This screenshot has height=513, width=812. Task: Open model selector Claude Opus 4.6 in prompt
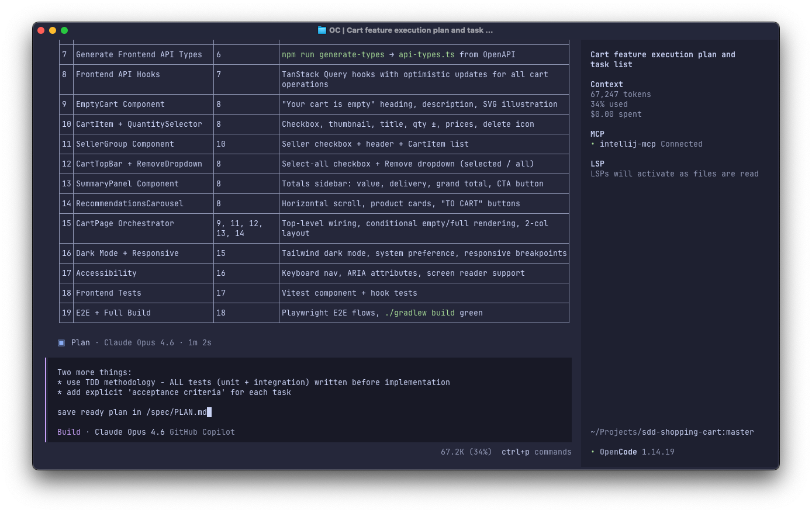pos(130,432)
